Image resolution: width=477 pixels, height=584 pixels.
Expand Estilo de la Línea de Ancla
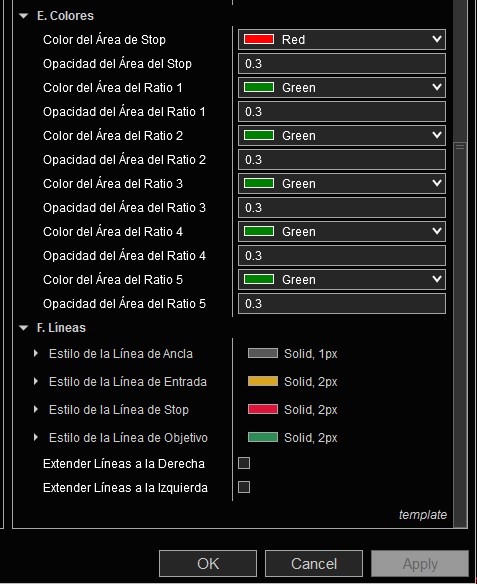pyautogui.click(x=36, y=353)
